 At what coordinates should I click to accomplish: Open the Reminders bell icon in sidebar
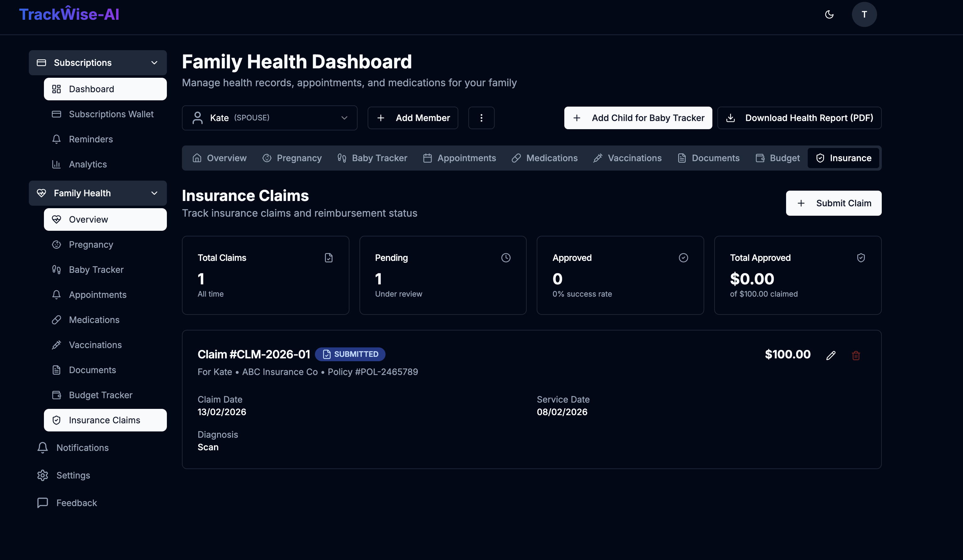[x=56, y=139]
